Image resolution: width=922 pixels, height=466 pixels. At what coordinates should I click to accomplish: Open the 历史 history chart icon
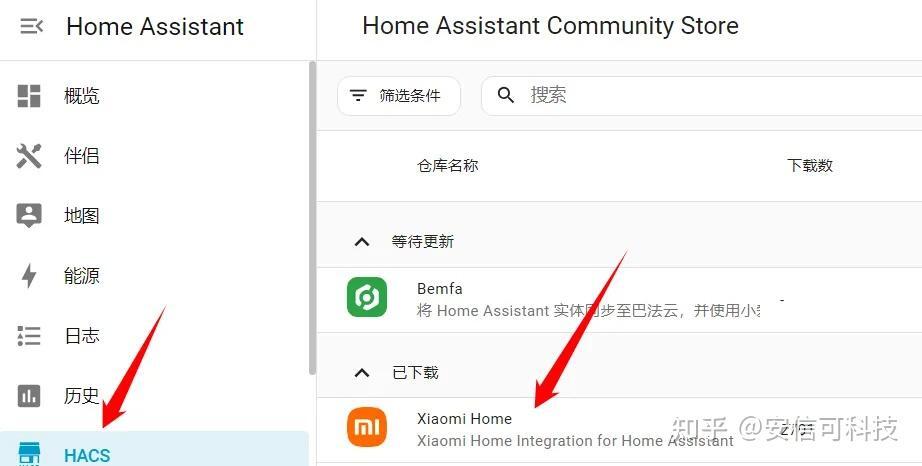[29, 396]
